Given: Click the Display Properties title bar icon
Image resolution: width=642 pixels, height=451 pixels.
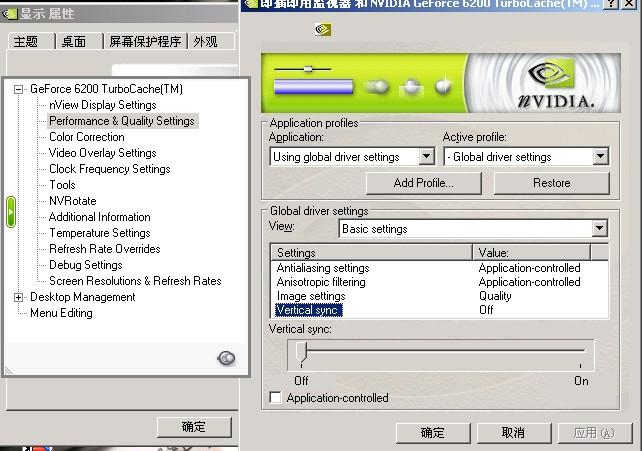Looking at the screenshot, I should (x=9, y=14).
